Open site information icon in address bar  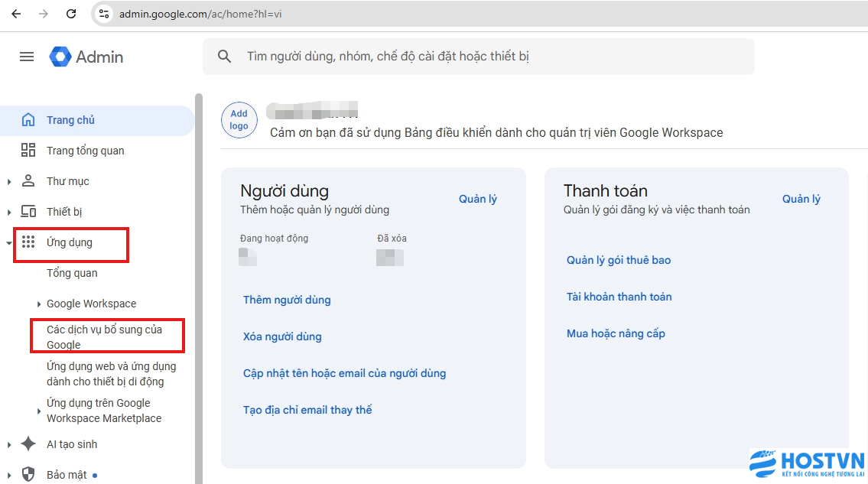(x=104, y=14)
